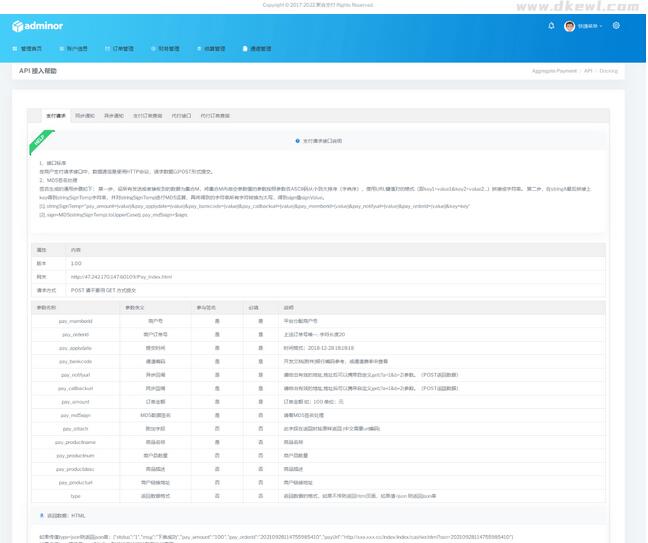Click the Aggregate Payment breadcrumb link
This screenshot has width=648, height=543.
[x=554, y=71]
